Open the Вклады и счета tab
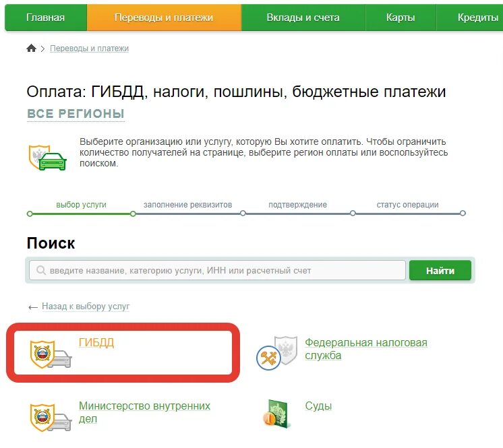This screenshot has height=448, width=503. pos(303,18)
